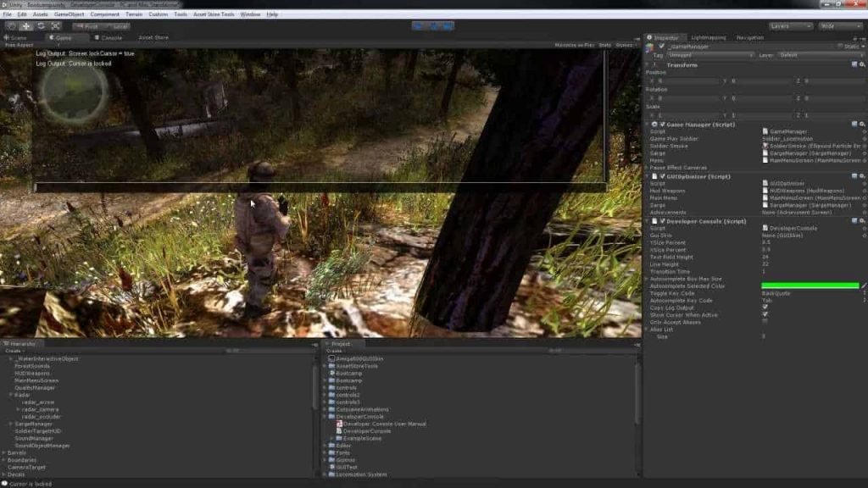Image resolution: width=868 pixels, height=488 pixels.
Task: Open the Transform component gear menu
Action: point(862,64)
